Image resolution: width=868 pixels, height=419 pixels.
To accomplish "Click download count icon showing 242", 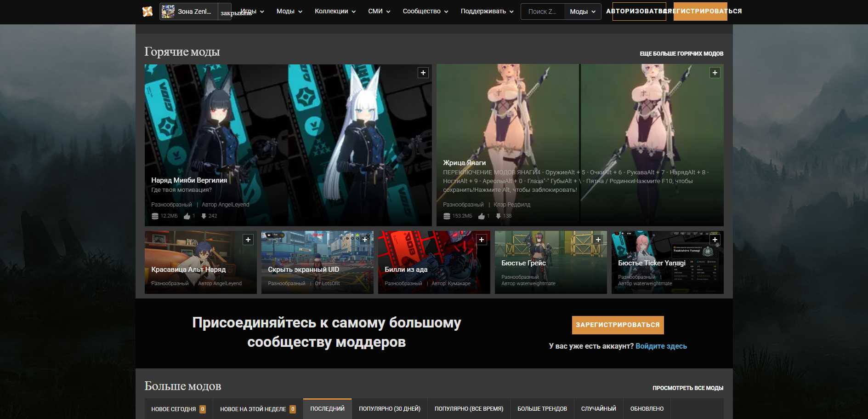I will (x=204, y=216).
